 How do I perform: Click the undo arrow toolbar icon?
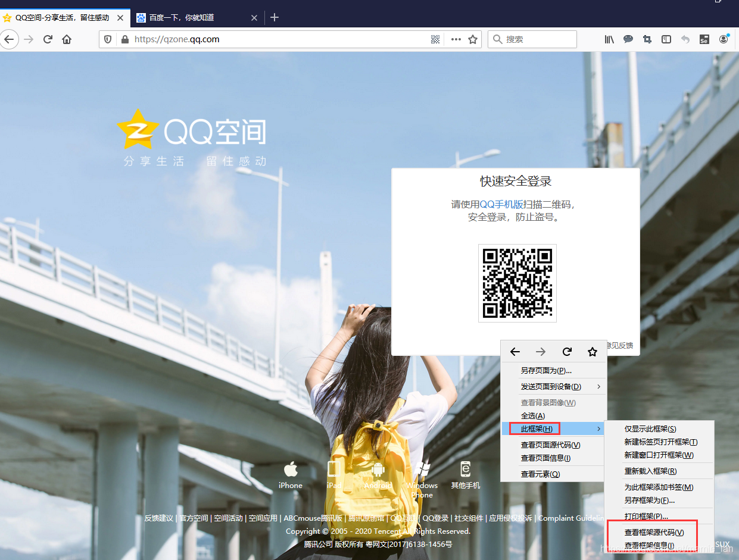coord(685,39)
